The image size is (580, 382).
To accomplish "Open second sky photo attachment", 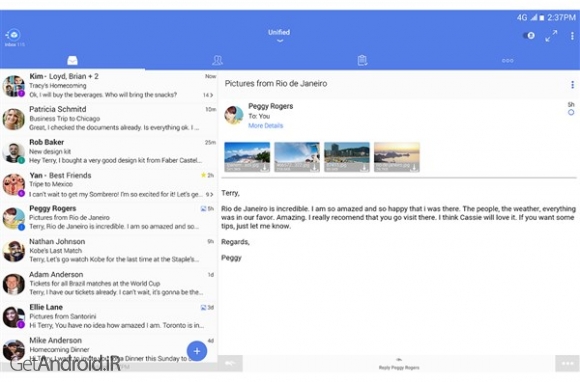I will pos(297,157).
